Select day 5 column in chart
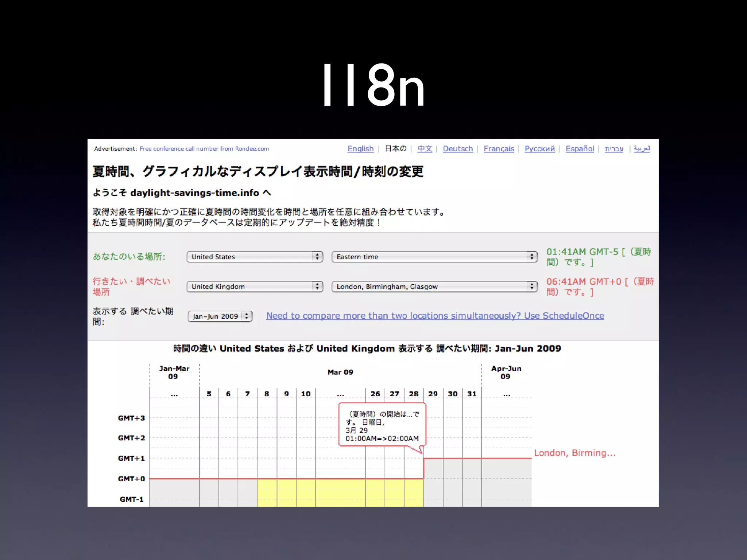747x560 pixels. click(x=209, y=394)
